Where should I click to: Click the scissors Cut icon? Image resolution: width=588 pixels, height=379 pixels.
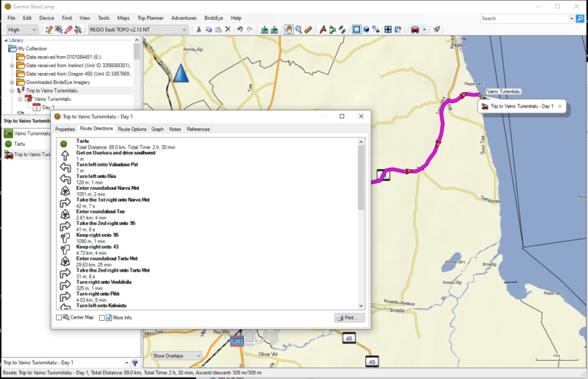click(198, 29)
